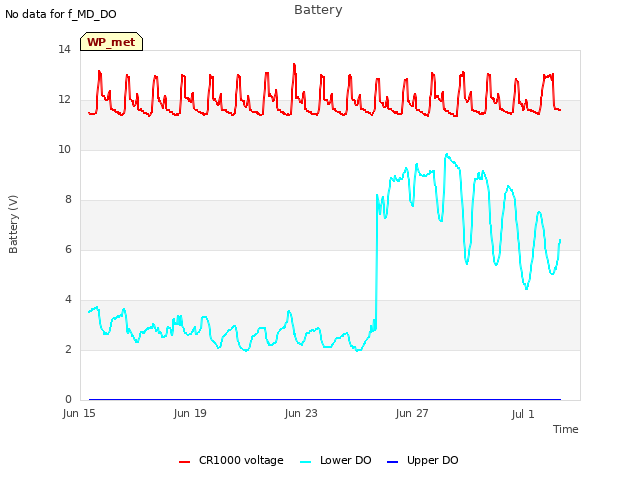Image resolution: width=640 pixels, height=480 pixels.
Task: Click the 2 y-axis tick label
Action: (x=68, y=350)
